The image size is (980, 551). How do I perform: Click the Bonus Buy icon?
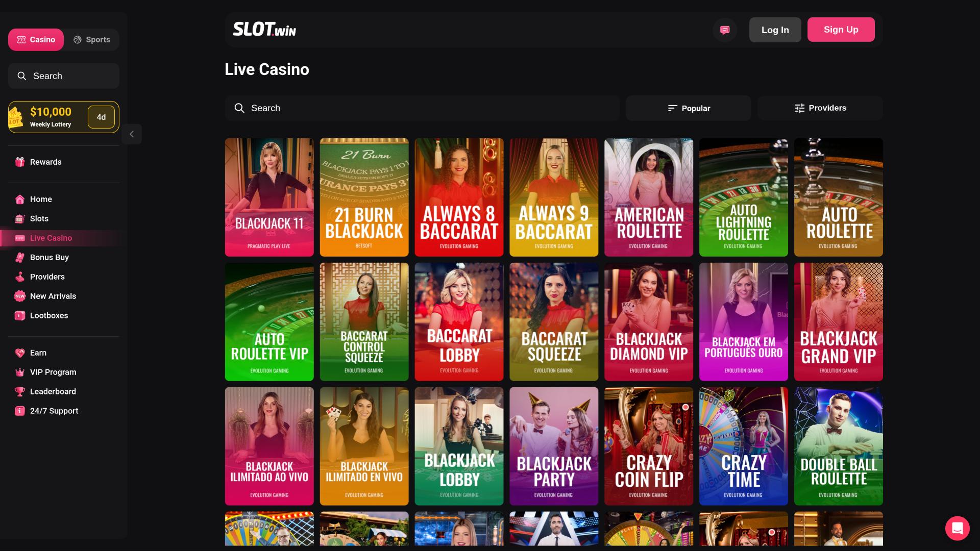click(x=20, y=258)
